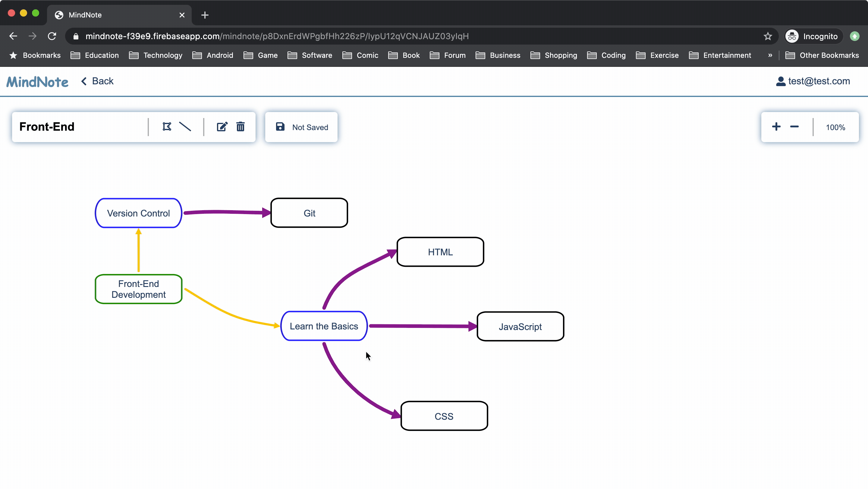Select the CSS node
The height and width of the screenshot is (489, 868).
tap(444, 416)
